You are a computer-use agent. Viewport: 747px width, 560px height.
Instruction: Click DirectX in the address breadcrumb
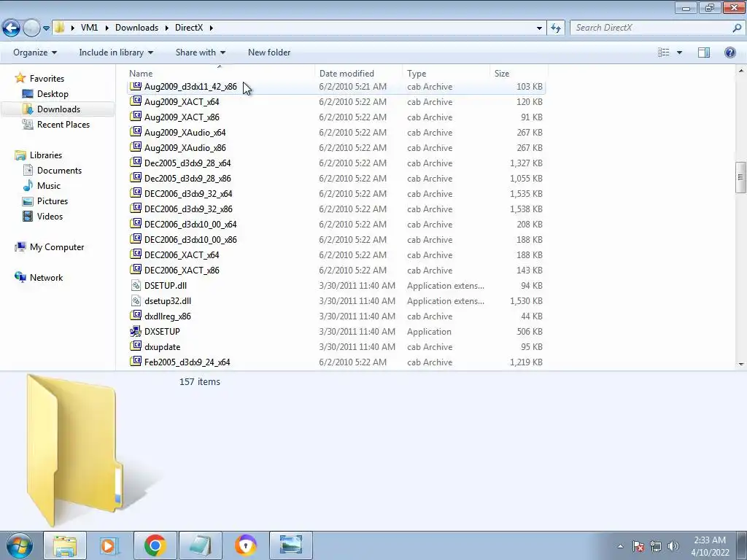pos(189,28)
